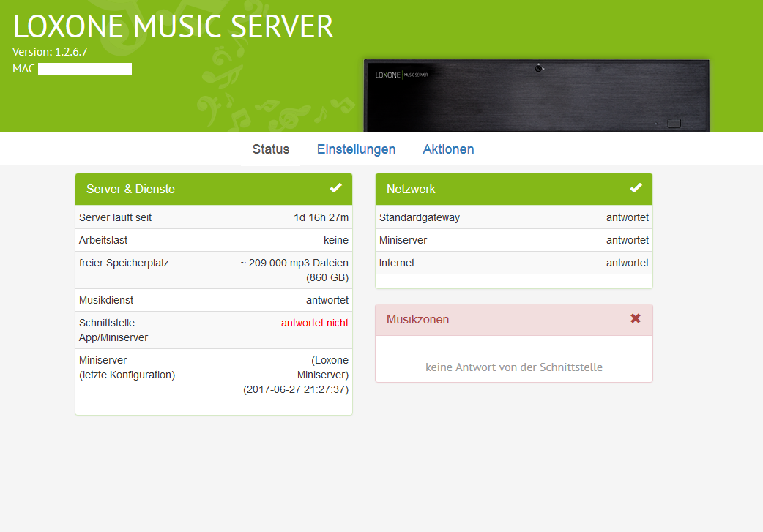Image resolution: width=763 pixels, height=532 pixels.
Task: Click the timestamp '(2017-06-27 21:27:37)'
Action: click(296, 389)
